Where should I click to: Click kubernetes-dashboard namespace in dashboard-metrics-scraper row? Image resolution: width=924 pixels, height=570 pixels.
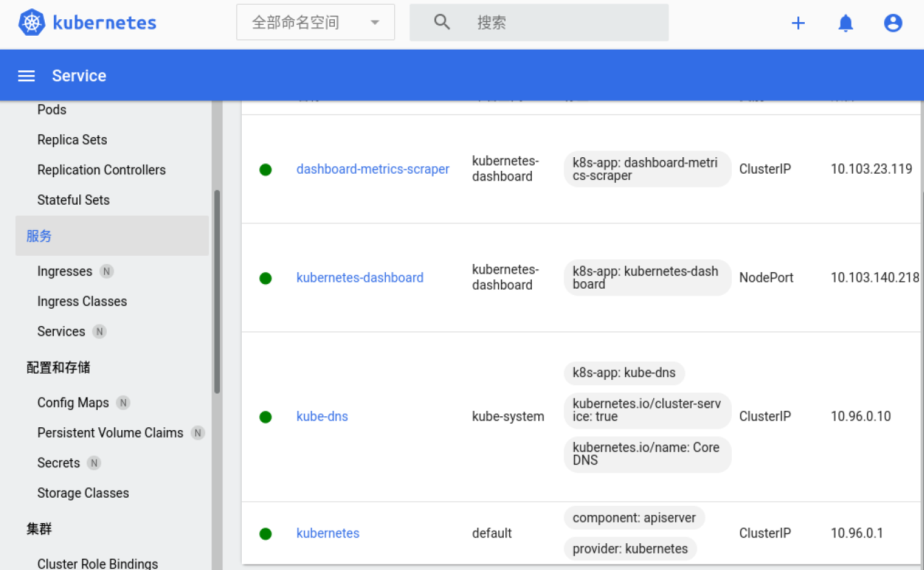pyautogui.click(x=505, y=169)
